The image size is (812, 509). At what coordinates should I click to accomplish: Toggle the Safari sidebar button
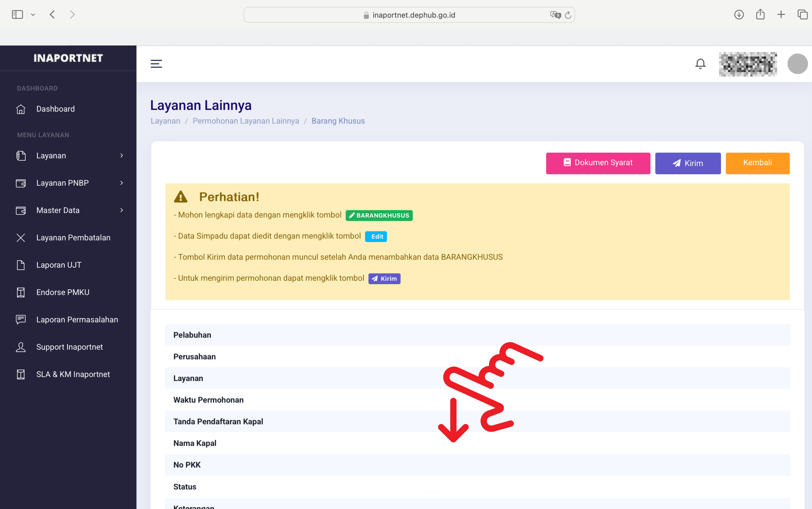coord(18,15)
